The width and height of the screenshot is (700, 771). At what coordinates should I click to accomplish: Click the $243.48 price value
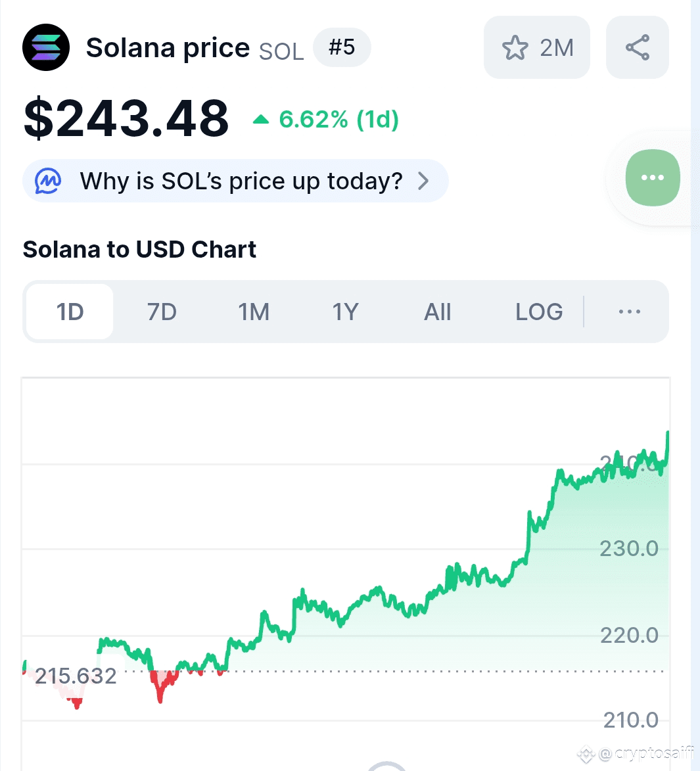tap(126, 119)
